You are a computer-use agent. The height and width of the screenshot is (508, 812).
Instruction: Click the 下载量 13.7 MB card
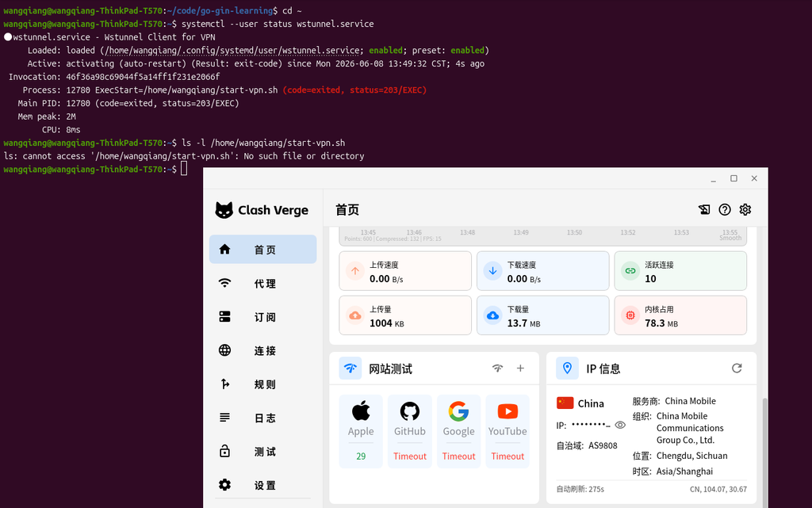[x=542, y=315]
